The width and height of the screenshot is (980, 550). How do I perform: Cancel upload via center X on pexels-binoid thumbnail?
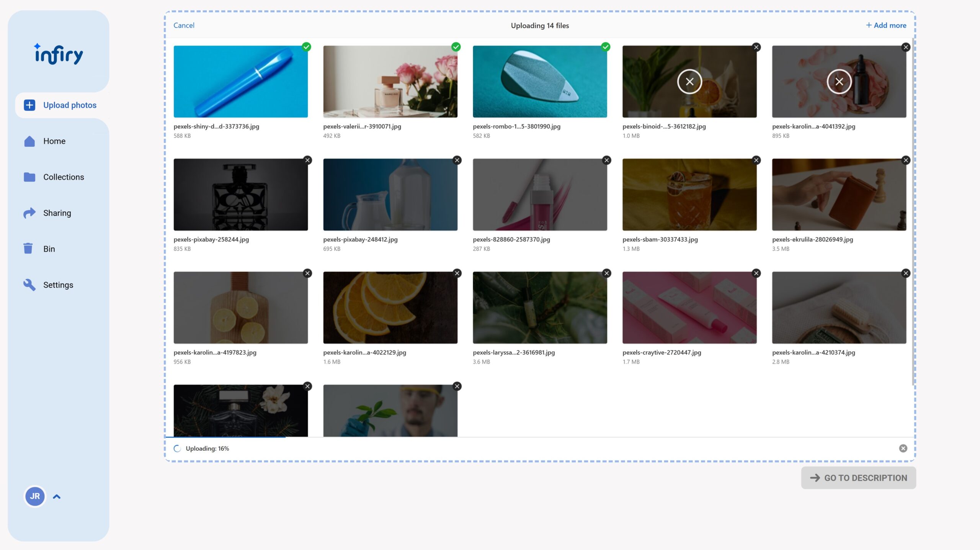[x=689, y=82]
